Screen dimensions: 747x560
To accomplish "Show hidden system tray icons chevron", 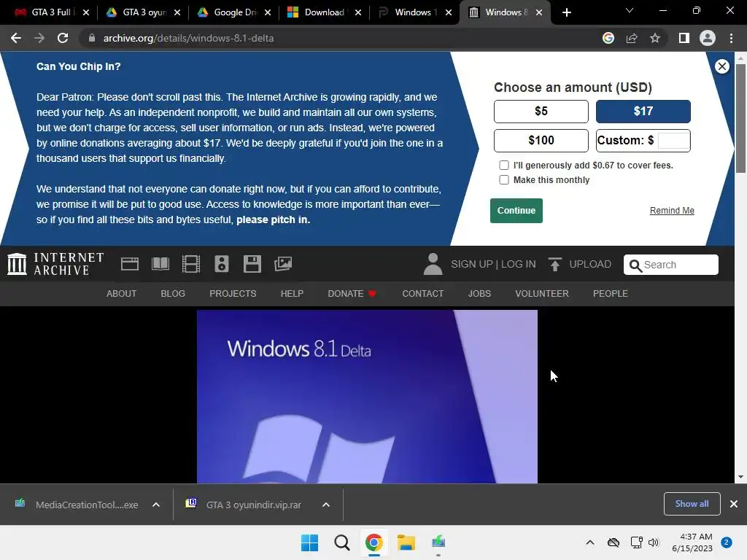I will [x=589, y=542].
